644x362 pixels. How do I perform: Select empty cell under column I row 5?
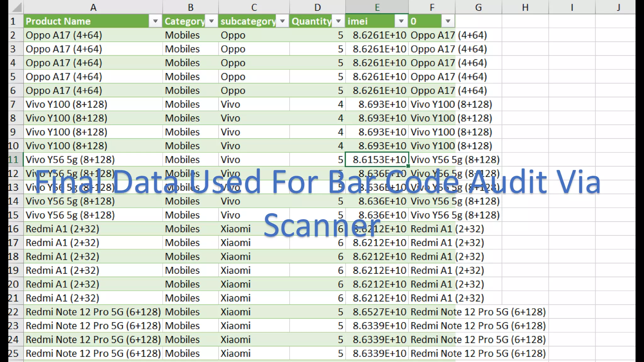click(x=572, y=77)
